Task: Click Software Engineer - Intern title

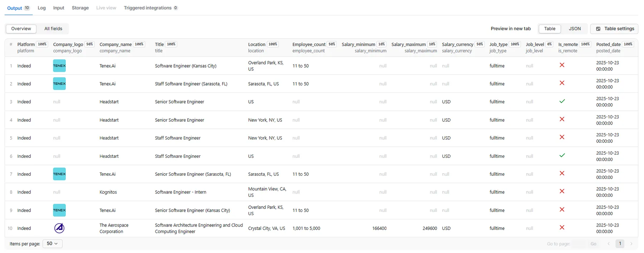Action: [x=181, y=192]
